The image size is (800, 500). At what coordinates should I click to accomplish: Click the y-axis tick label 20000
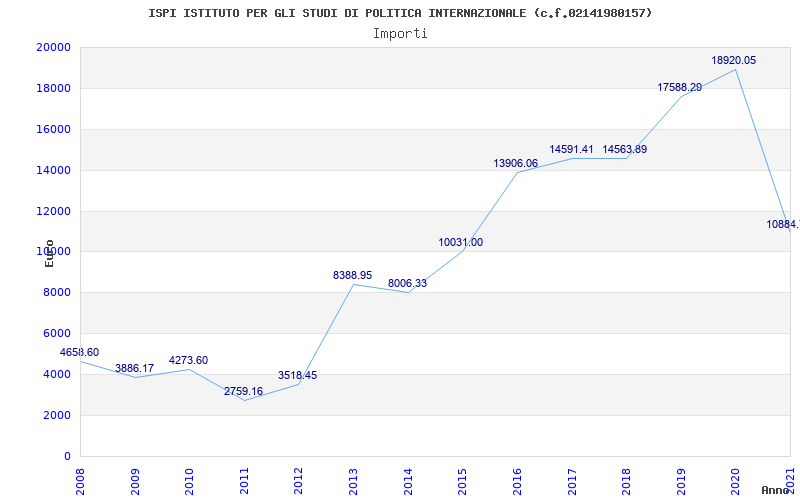[54, 47]
